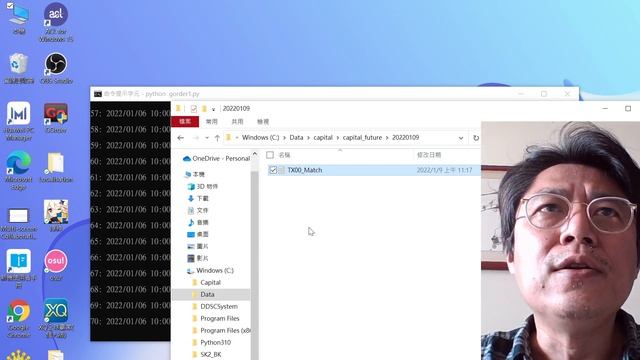Select Desktop folder in sidebar
This screenshot has height=360, width=640.
click(x=198, y=234)
